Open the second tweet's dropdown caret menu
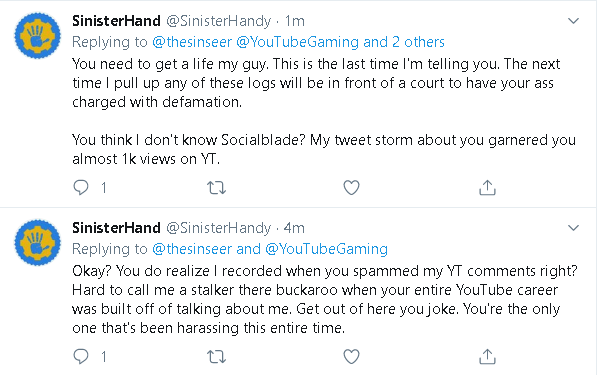 573,228
